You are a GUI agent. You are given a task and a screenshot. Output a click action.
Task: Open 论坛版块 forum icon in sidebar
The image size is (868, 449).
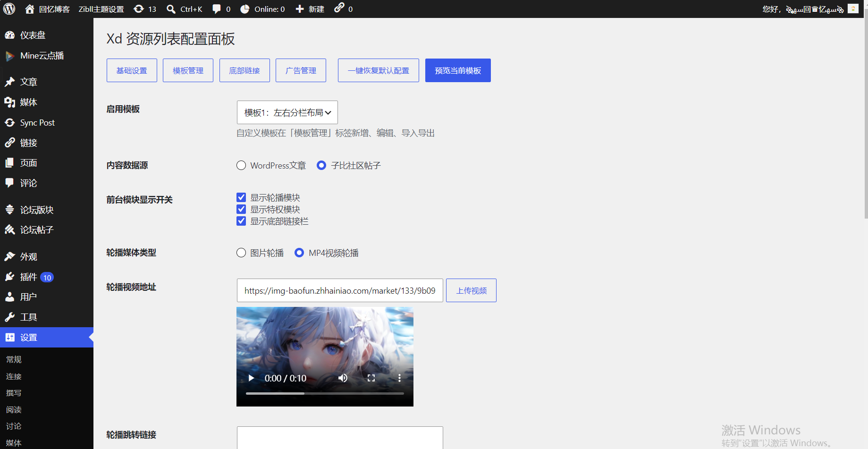pos(9,210)
